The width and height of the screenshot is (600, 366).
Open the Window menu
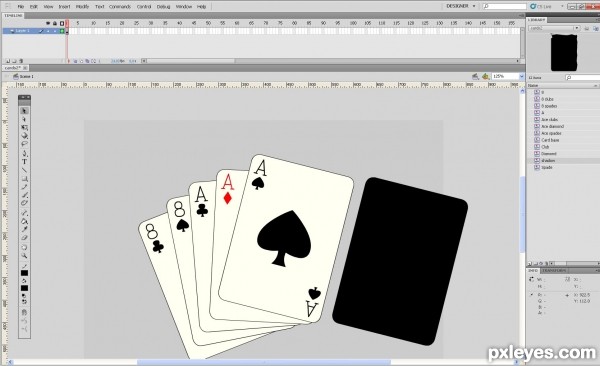[x=184, y=7]
